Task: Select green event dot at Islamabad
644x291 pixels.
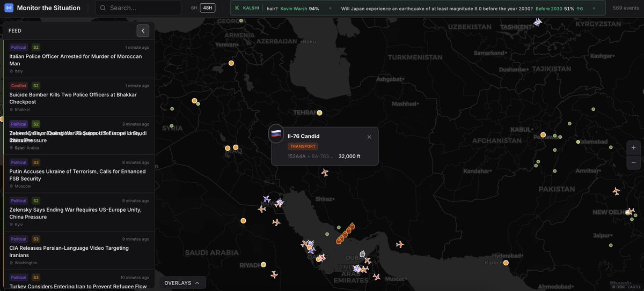Action: point(578,142)
